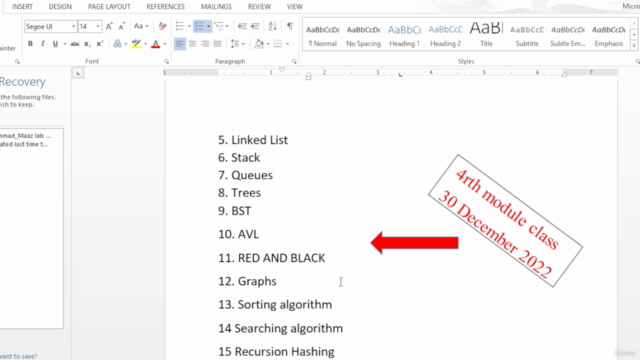This screenshot has width=640, height=360.
Task: Select Justify alignment
Action: pos(218,44)
